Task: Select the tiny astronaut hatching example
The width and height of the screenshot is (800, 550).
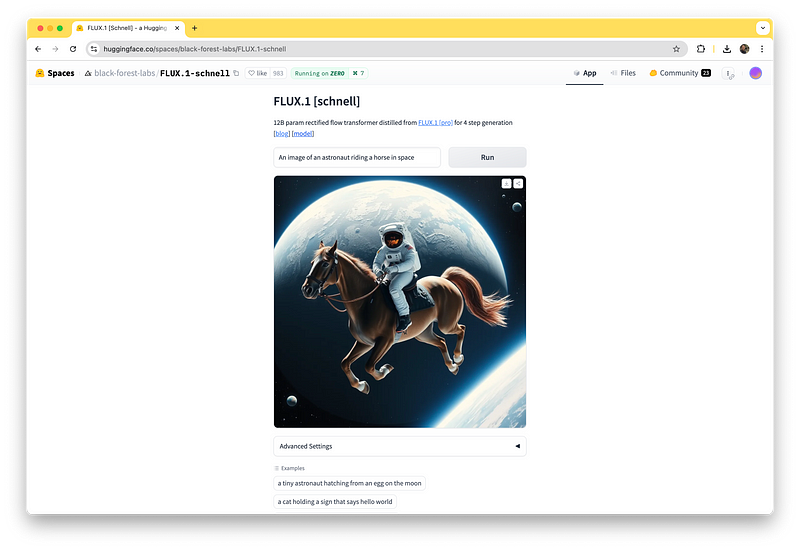Action: pyautogui.click(x=349, y=483)
